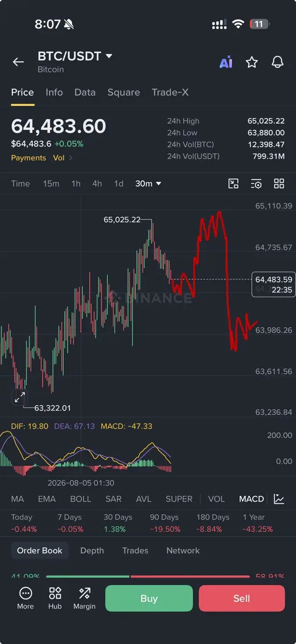Image resolution: width=296 pixels, height=644 pixels.
Task: Toggle the SAR indicator
Action: pyautogui.click(x=113, y=499)
